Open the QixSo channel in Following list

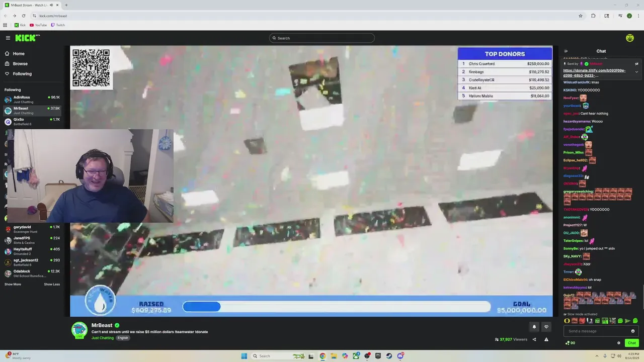[32, 121]
